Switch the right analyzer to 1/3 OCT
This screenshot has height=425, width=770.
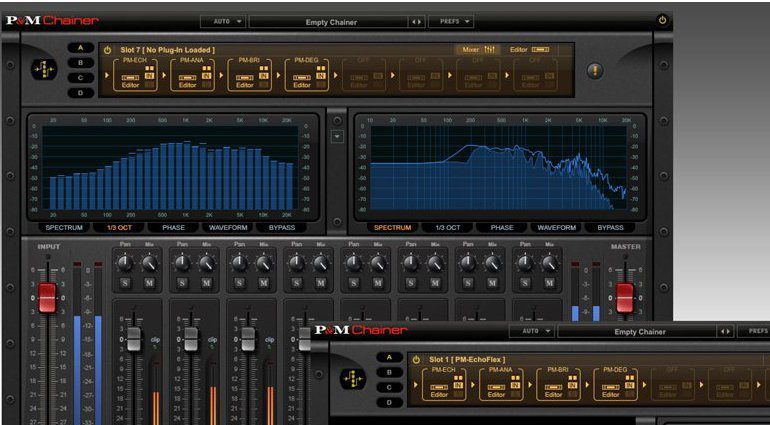click(x=448, y=227)
